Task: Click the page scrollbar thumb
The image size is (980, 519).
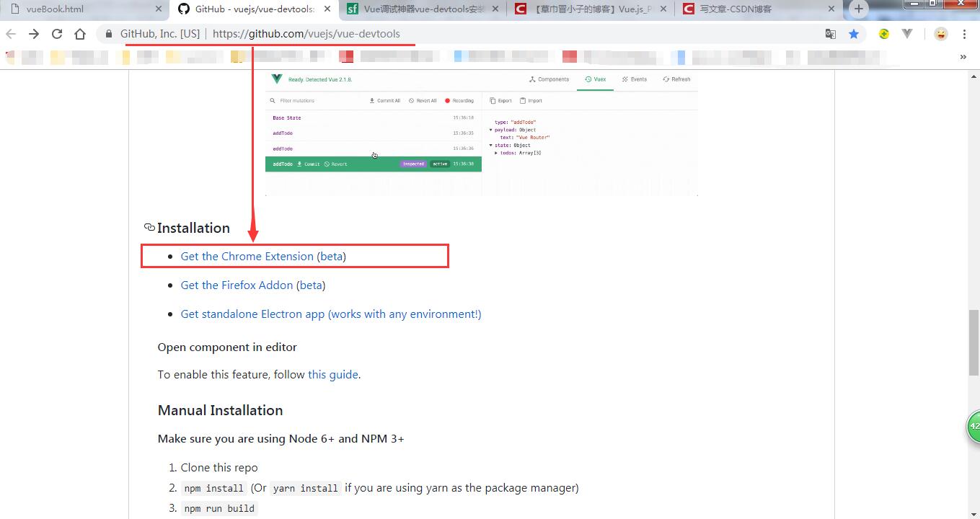Action: pos(974,342)
